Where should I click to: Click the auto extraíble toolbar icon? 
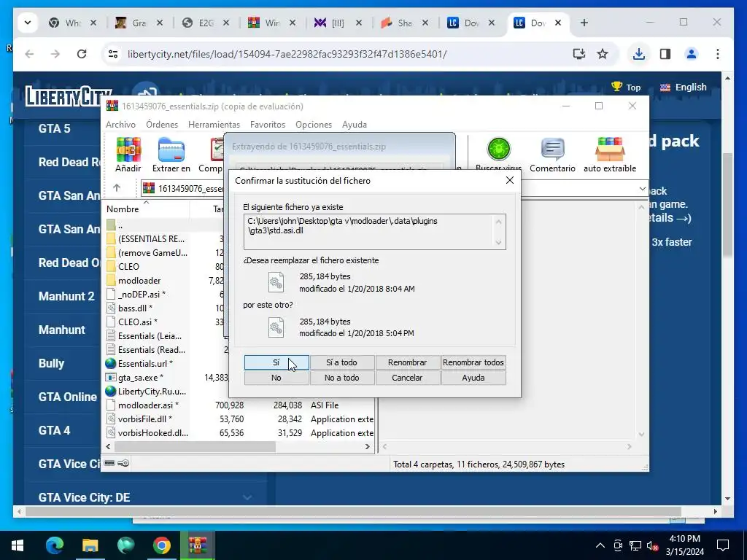pos(610,155)
